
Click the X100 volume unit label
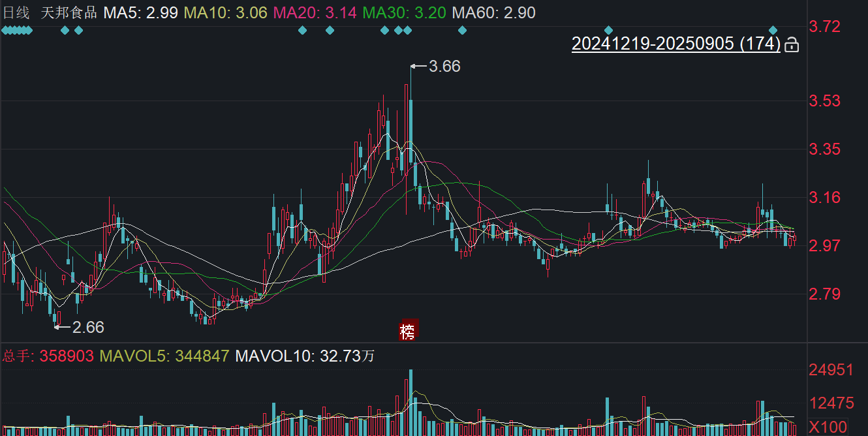(827, 428)
